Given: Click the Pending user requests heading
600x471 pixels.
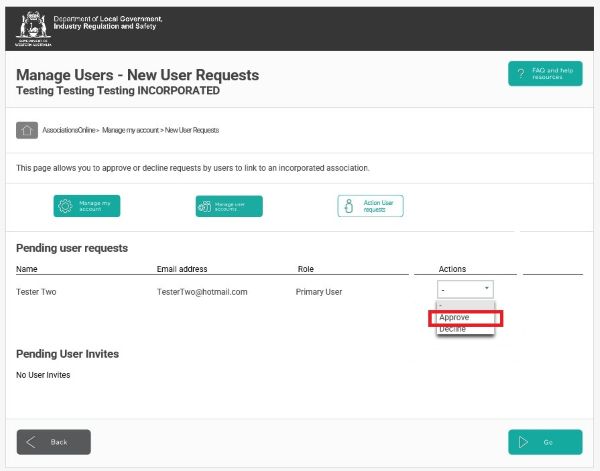Looking at the screenshot, I should pos(72,248).
